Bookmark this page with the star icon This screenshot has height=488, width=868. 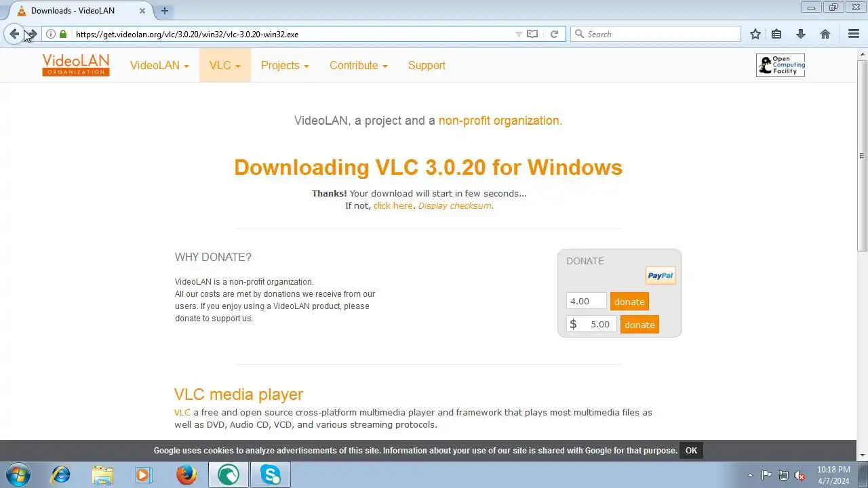(x=755, y=34)
